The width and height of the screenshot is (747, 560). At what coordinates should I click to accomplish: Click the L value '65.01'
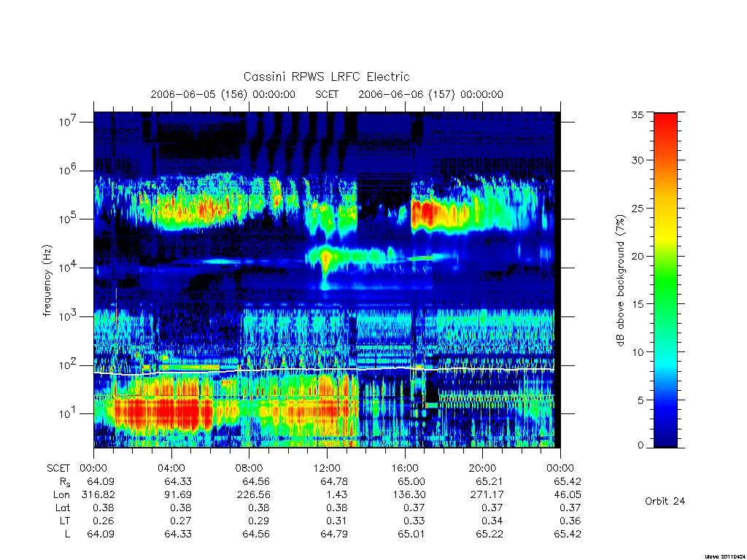point(411,534)
